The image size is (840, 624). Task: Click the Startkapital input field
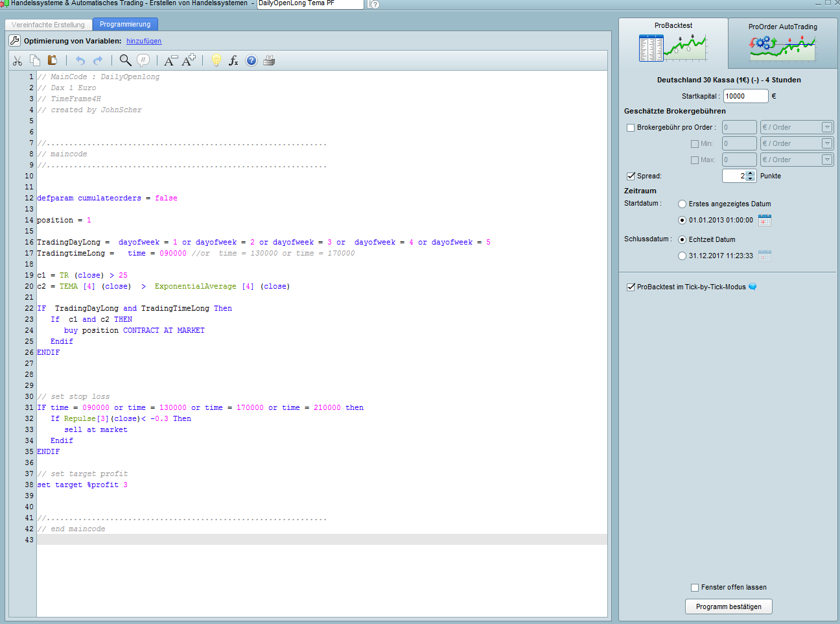coord(745,96)
